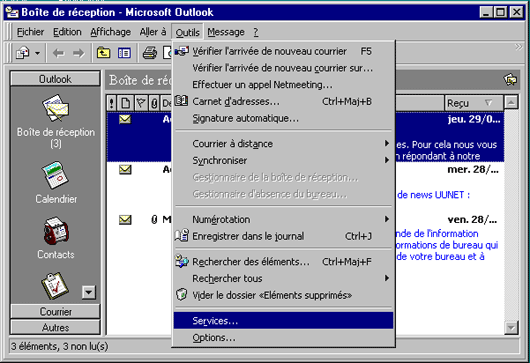Select the message dated ven. 28/...
Screen dimensions: 530x363
pyautogui.click(x=306, y=238)
